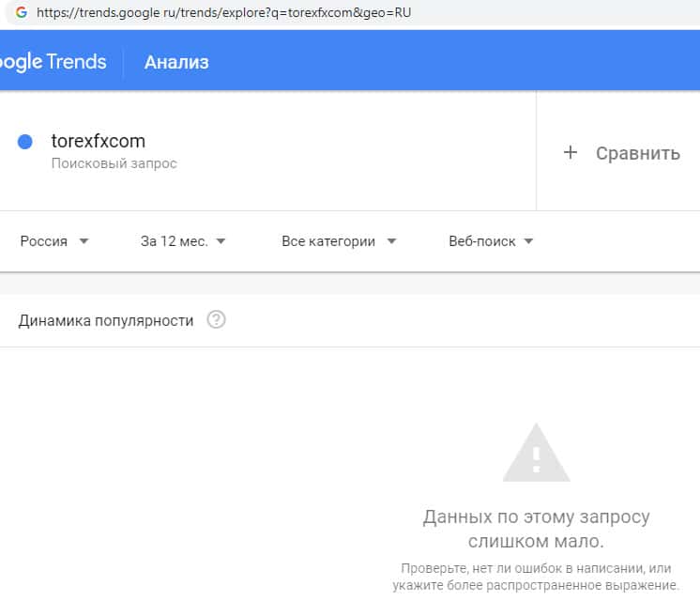The width and height of the screenshot is (700, 601).
Task: Click the arrow next to Россия
Action: (x=84, y=241)
